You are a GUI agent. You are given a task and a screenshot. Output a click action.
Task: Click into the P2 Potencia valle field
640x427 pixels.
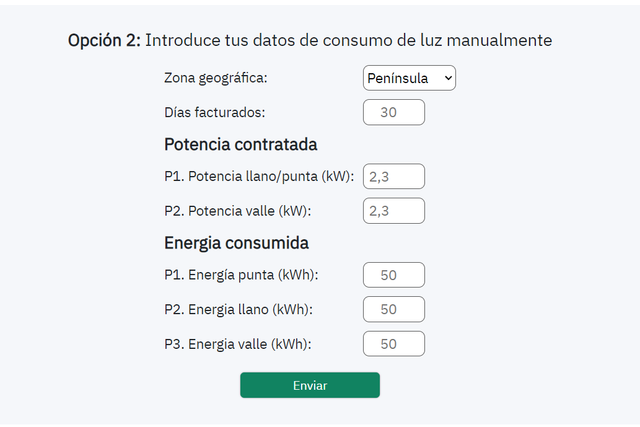pyautogui.click(x=393, y=211)
